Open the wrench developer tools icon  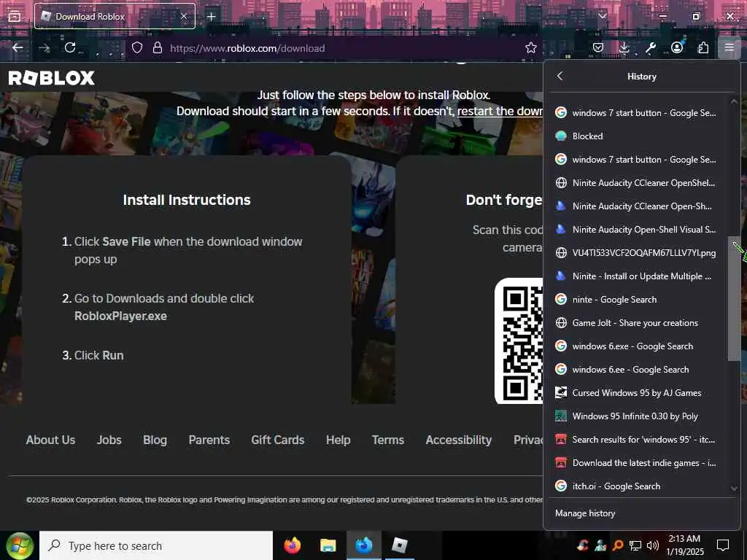pyautogui.click(x=650, y=47)
